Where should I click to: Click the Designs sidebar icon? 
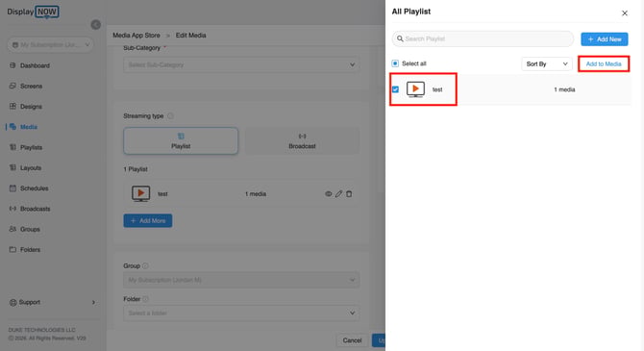(12, 106)
